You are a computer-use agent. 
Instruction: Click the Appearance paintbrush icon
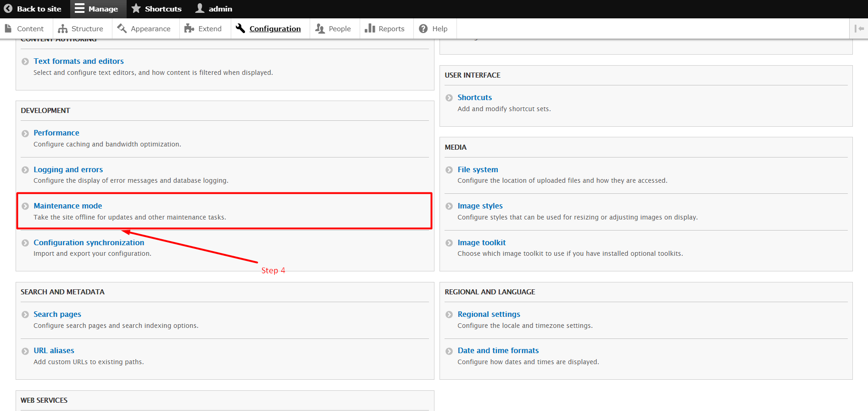(122, 28)
